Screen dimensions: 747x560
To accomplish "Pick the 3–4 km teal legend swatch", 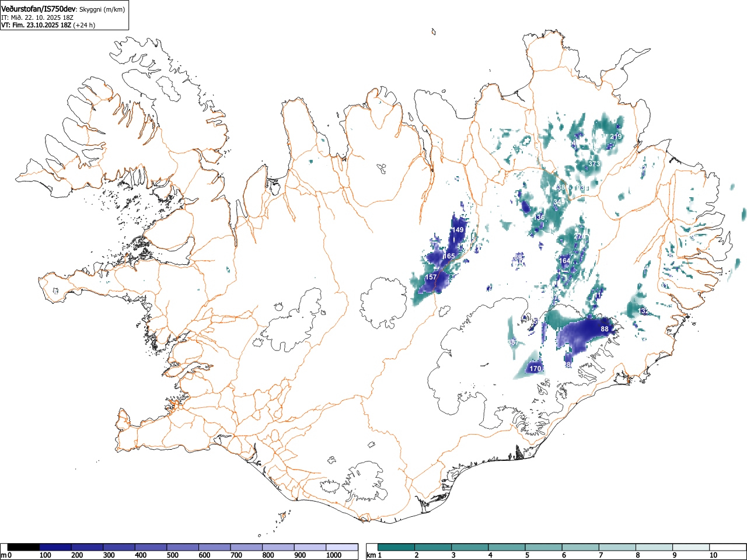I will coord(470,547).
